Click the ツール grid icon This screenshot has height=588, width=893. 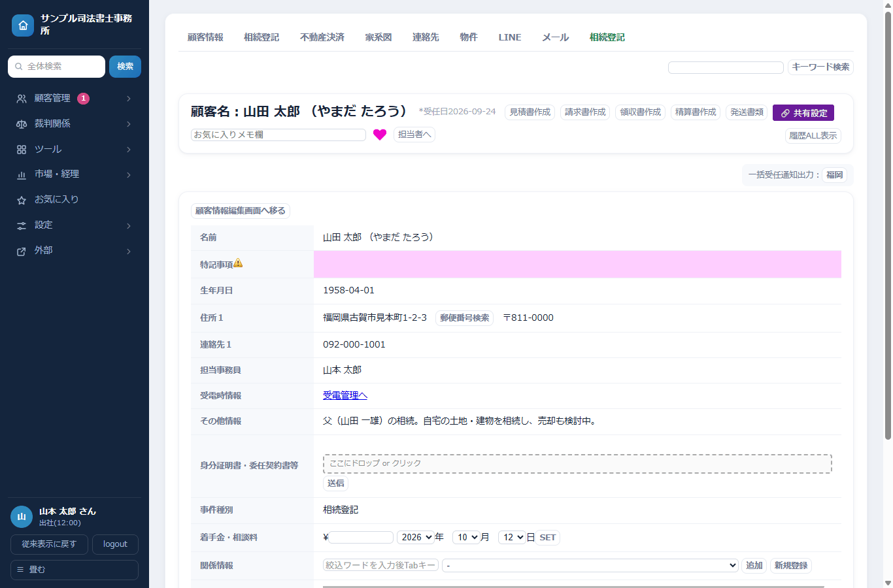click(x=22, y=150)
